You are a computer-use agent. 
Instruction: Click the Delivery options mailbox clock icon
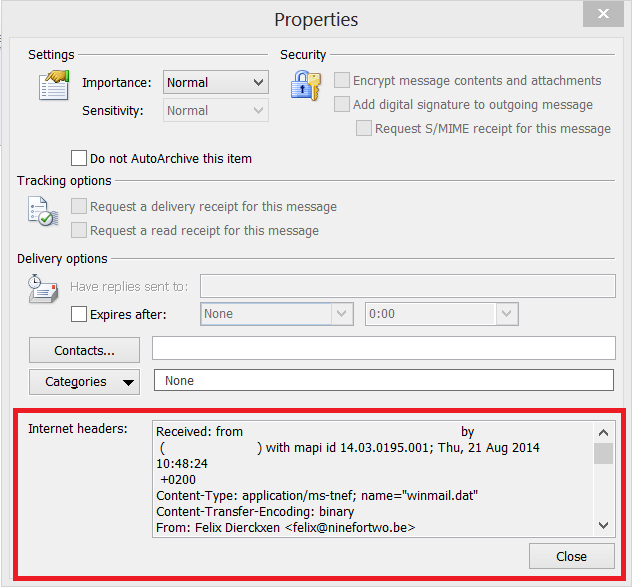pyautogui.click(x=43, y=289)
